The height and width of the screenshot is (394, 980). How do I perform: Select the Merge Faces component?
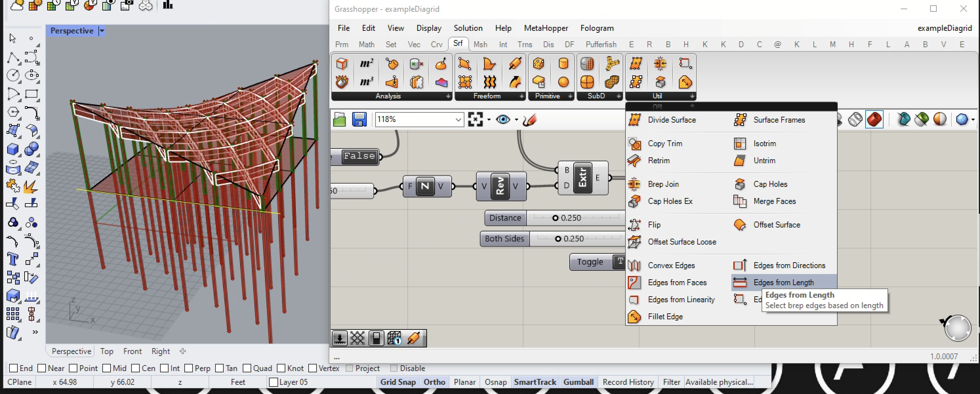tap(765, 201)
